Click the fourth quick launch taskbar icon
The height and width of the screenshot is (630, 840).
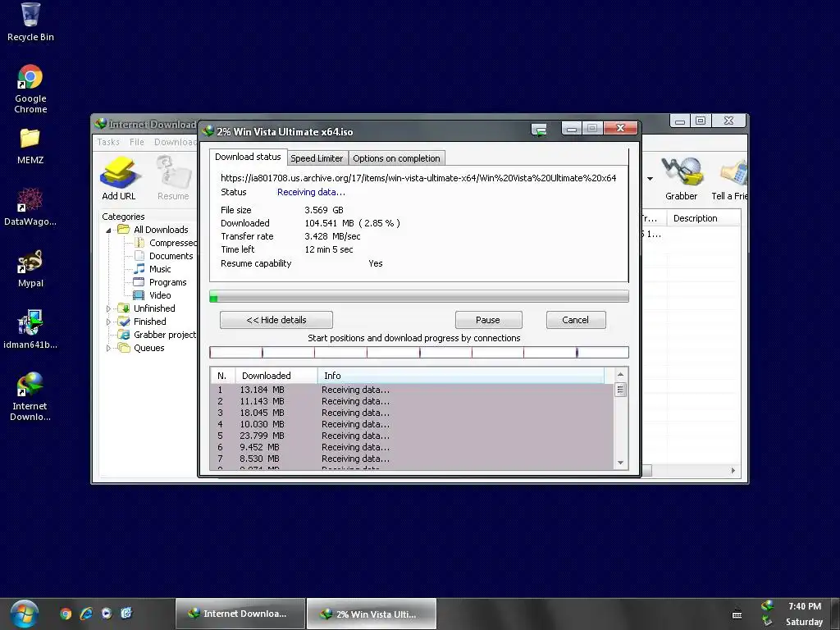click(126, 614)
